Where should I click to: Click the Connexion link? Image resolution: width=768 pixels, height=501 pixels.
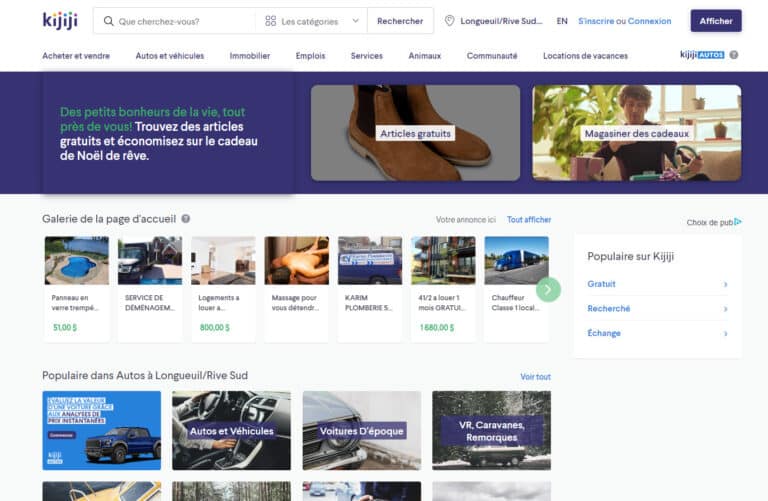pyautogui.click(x=649, y=21)
